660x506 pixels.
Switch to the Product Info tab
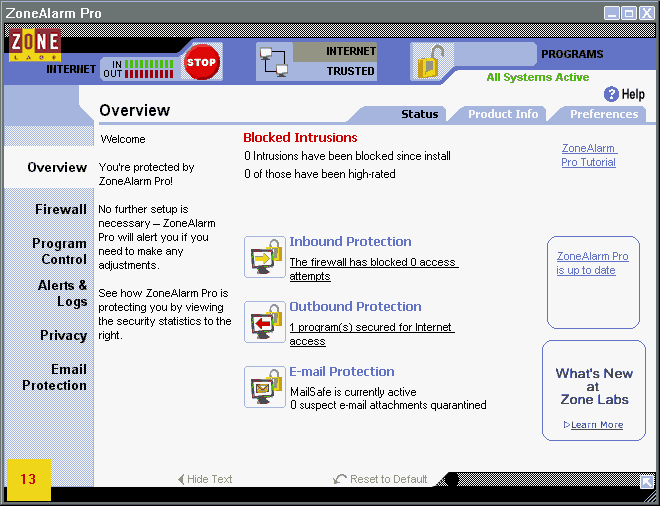503,114
